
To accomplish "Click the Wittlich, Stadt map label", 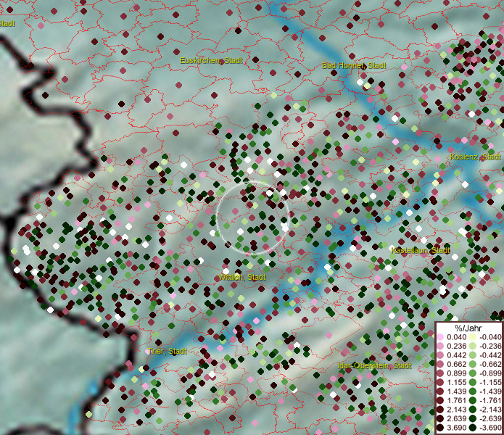I will (242, 277).
